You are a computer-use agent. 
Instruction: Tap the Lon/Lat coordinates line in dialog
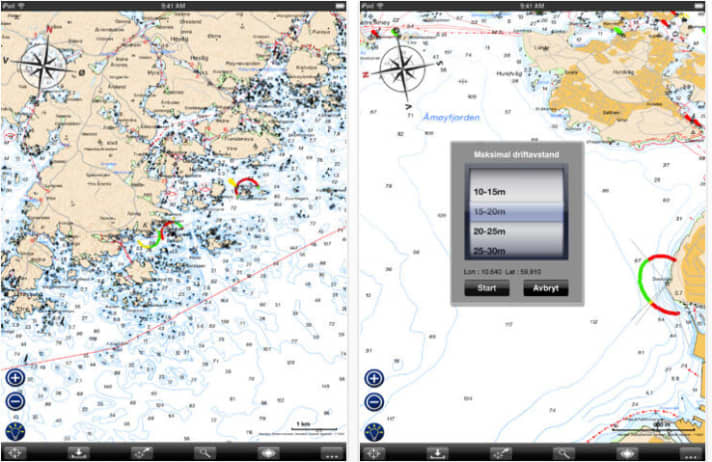502,272
